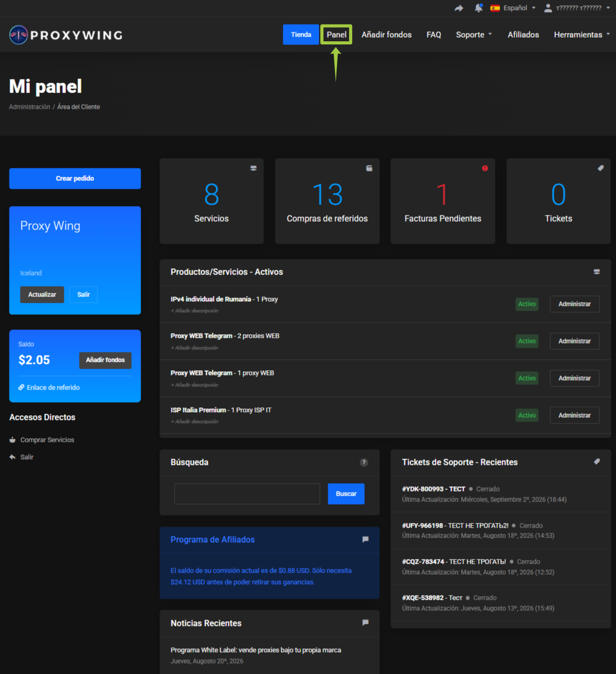Viewport: 616px width, 674px height.
Task: Click the Crear pedido button
Action: click(x=75, y=178)
